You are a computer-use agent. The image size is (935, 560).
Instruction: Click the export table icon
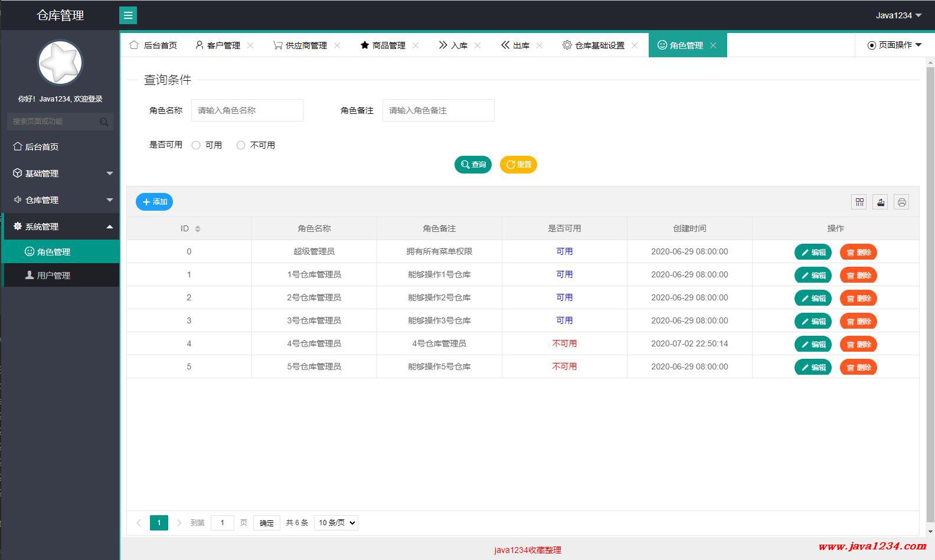pyautogui.click(x=880, y=202)
